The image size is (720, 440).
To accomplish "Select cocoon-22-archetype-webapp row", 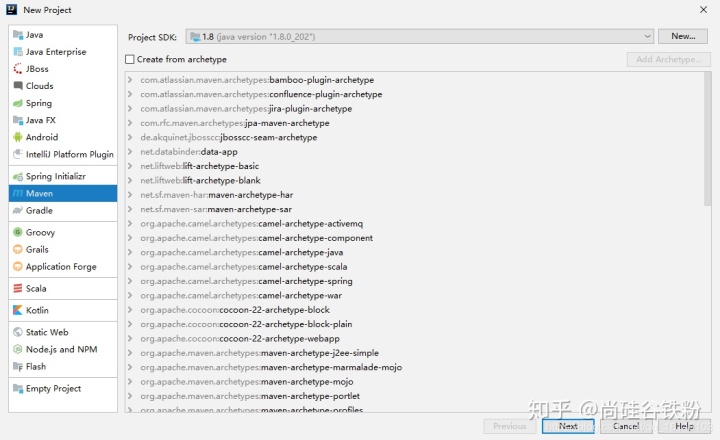I will point(415,338).
